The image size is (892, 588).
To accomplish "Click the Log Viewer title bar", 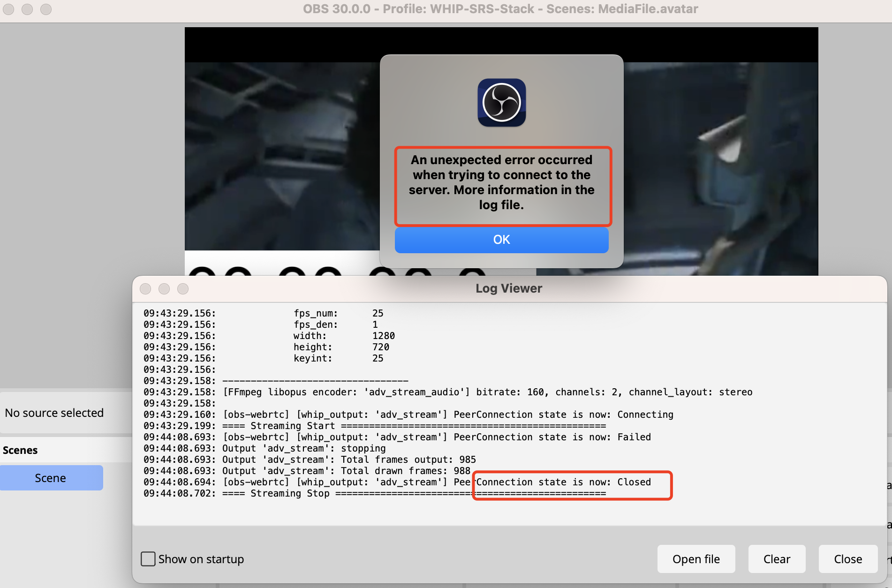I will (x=508, y=288).
